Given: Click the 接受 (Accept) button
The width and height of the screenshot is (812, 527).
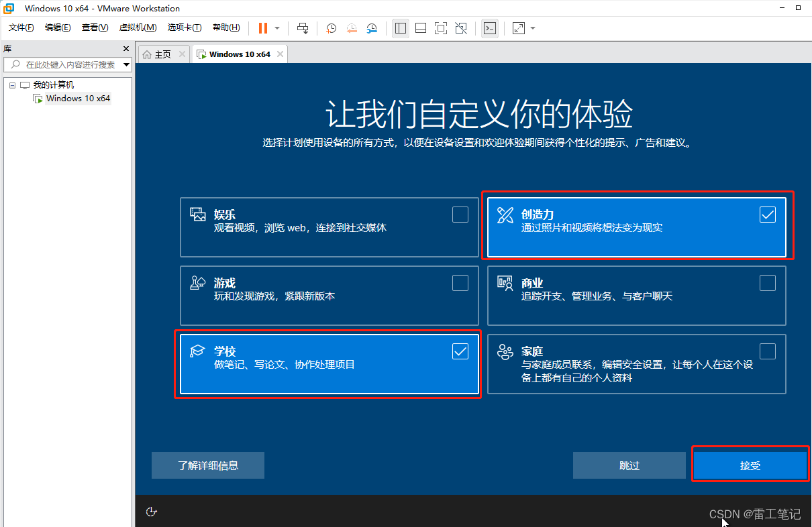Looking at the screenshot, I should click(750, 465).
